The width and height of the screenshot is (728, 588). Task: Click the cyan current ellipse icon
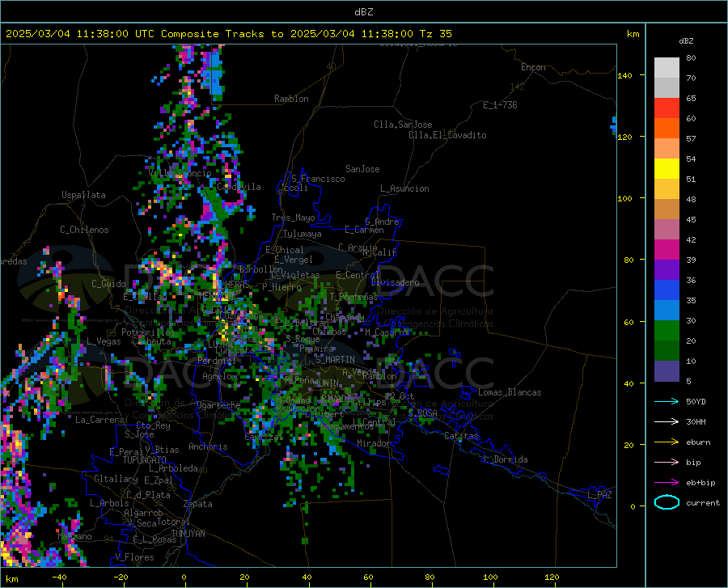tap(667, 502)
